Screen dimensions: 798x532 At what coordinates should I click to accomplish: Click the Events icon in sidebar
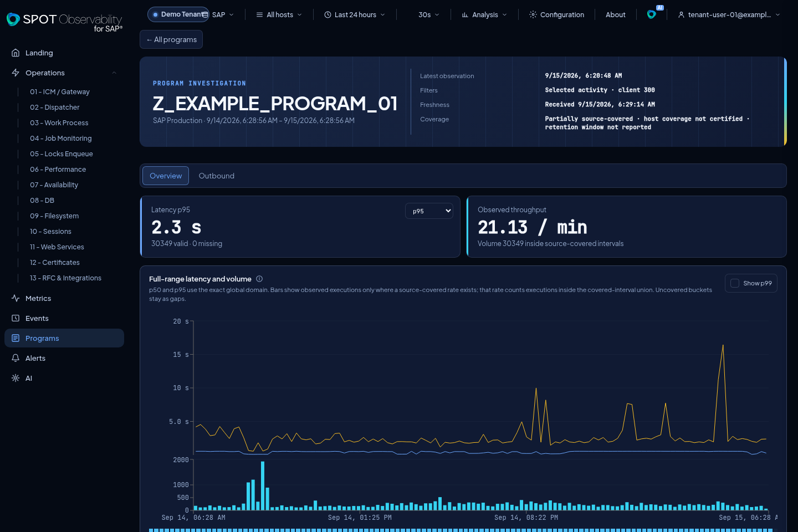[x=16, y=318]
